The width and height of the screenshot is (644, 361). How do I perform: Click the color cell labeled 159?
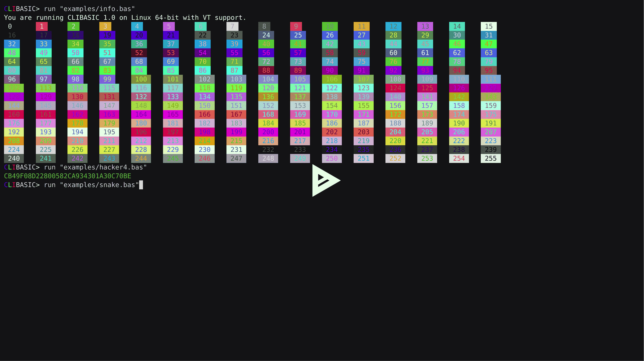tap(491, 106)
